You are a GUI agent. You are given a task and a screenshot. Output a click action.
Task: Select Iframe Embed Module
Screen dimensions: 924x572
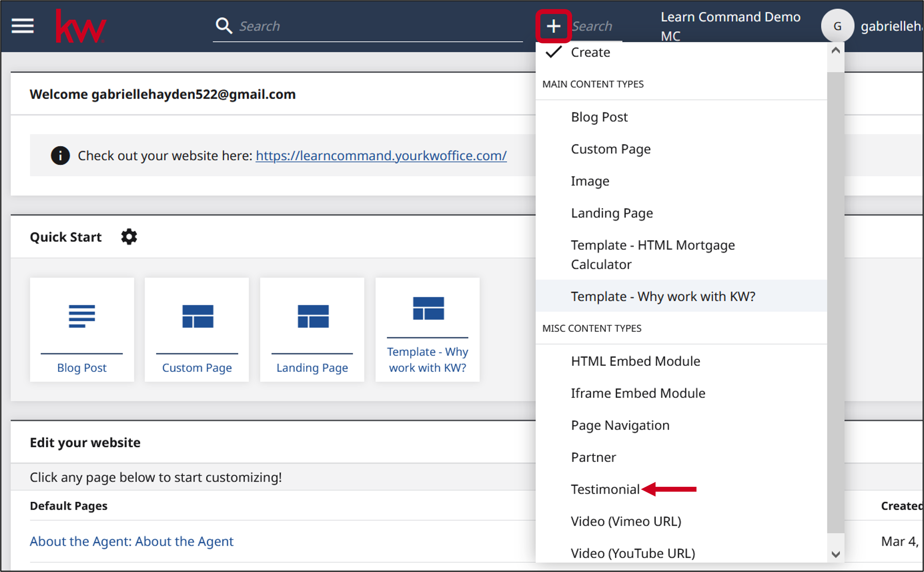pos(681,394)
